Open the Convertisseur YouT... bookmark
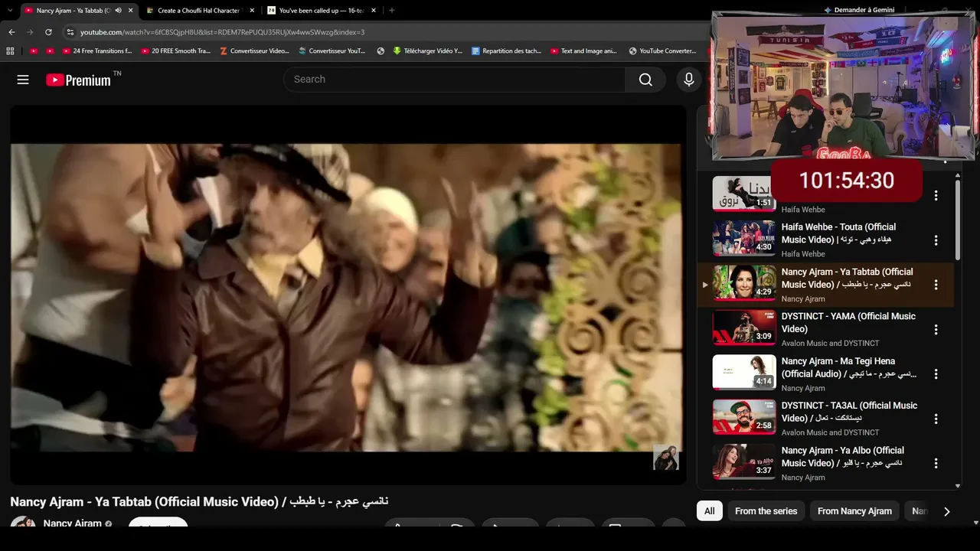Viewport: 980px width, 551px height. point(333,51)
